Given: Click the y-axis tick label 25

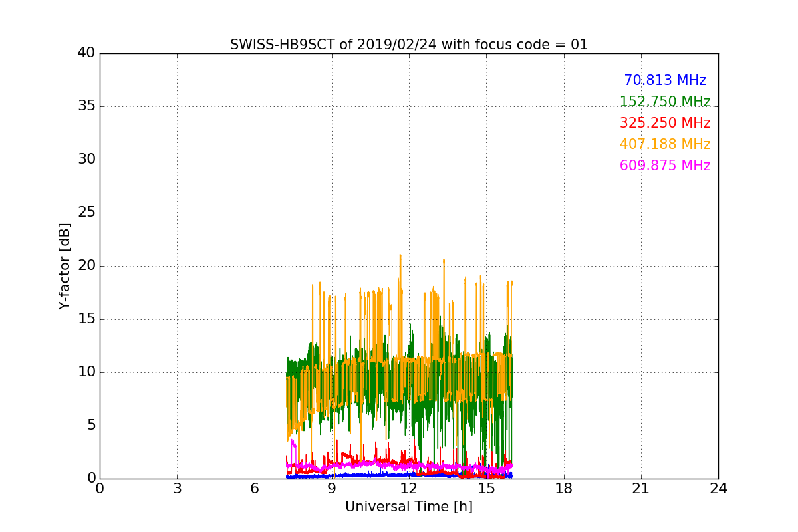Looking at the screenshot, I should point(86,213).
